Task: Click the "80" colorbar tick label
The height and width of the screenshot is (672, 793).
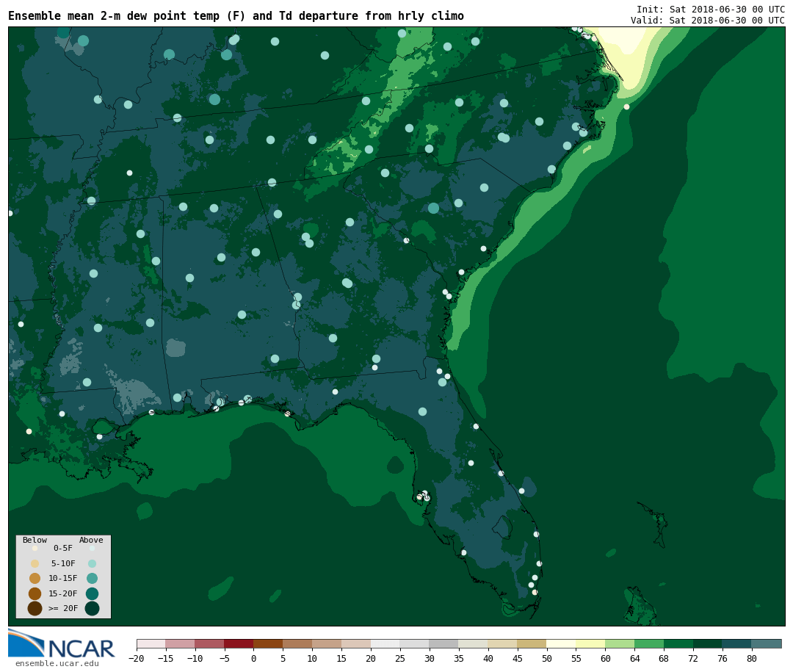Action: [x=752, y=658]
